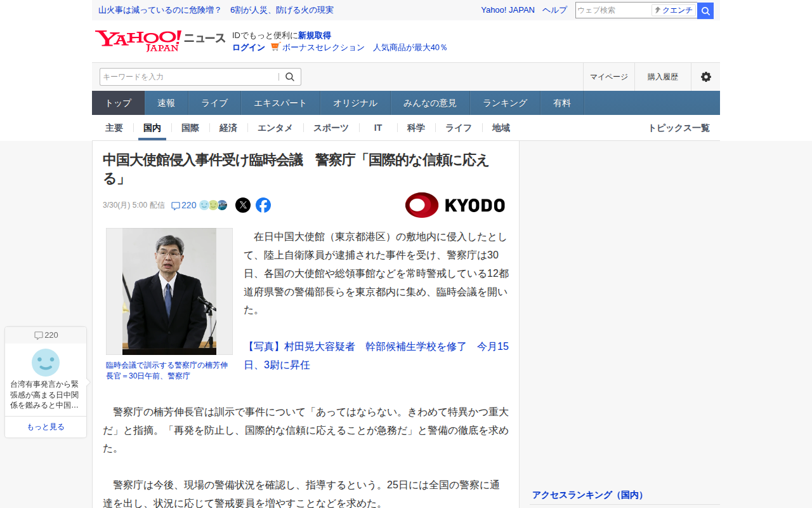This screenshot has width=812, height=508.
Task: Click the 3/30(月) 5:00 配信 timestamp
Action: coord(134,205)
